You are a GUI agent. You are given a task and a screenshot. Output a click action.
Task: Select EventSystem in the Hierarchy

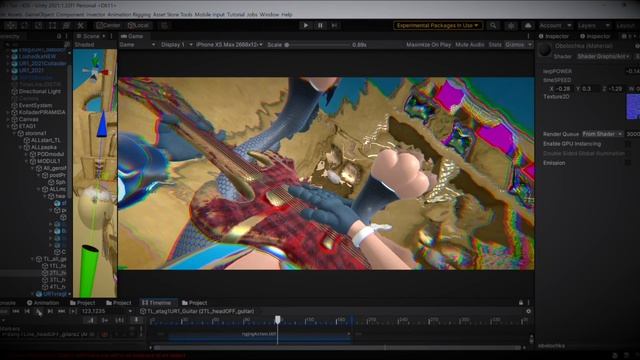[35, 105]
